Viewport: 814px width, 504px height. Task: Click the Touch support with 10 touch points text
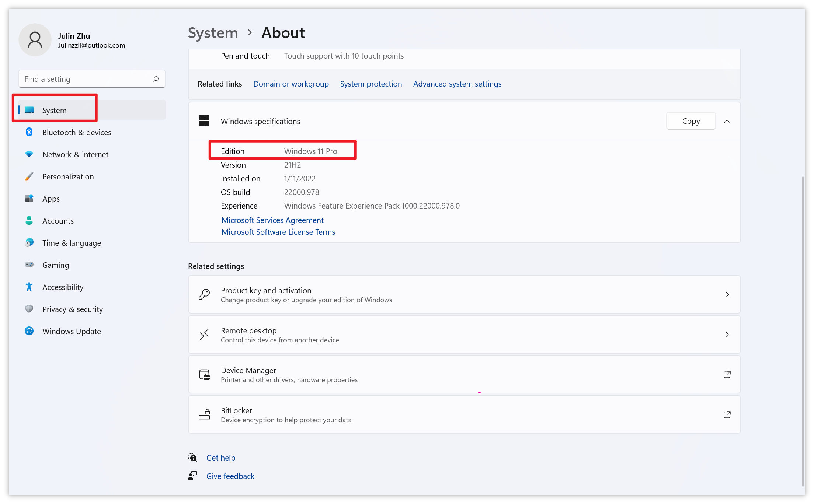coord(344,56)
